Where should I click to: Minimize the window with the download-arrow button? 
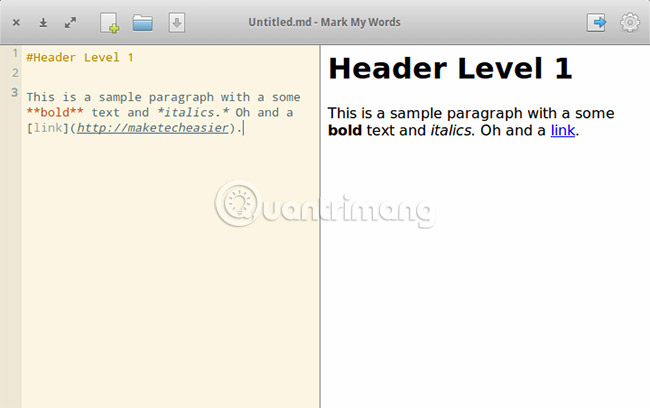tap(43, 22)
